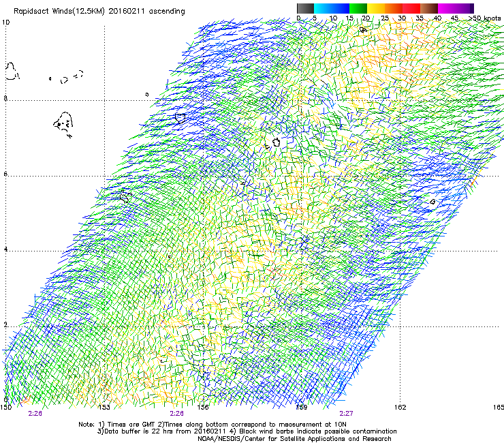504x443 pixels.
Task: Click the legend tick label '25'
Action: (x=385, y=18)
